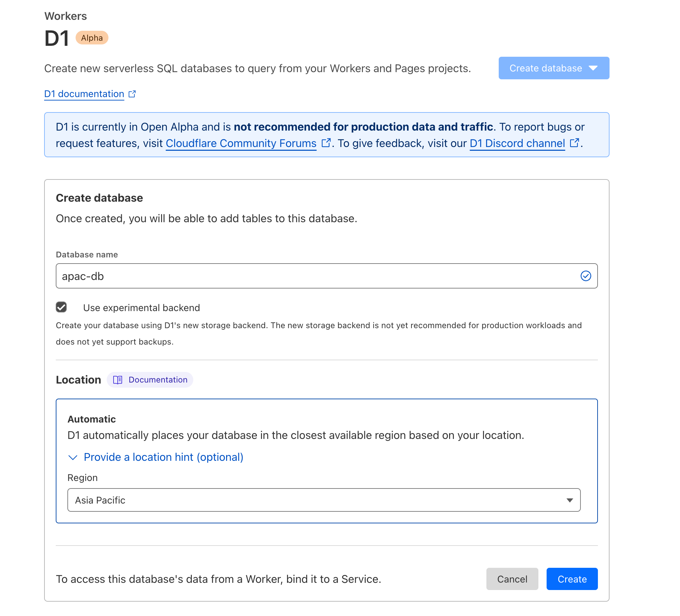
Task: Uncheck Use experimental backend
Action: click(61, 307)
